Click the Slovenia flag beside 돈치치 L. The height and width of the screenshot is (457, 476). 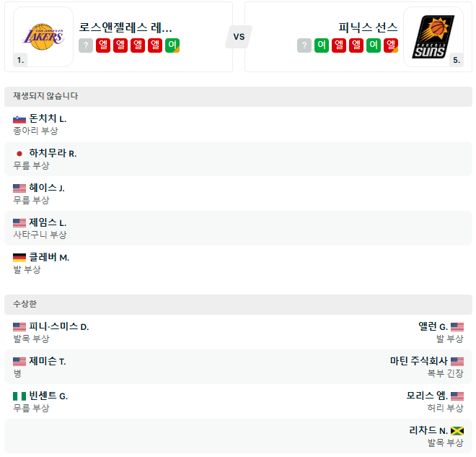[19, 119]
